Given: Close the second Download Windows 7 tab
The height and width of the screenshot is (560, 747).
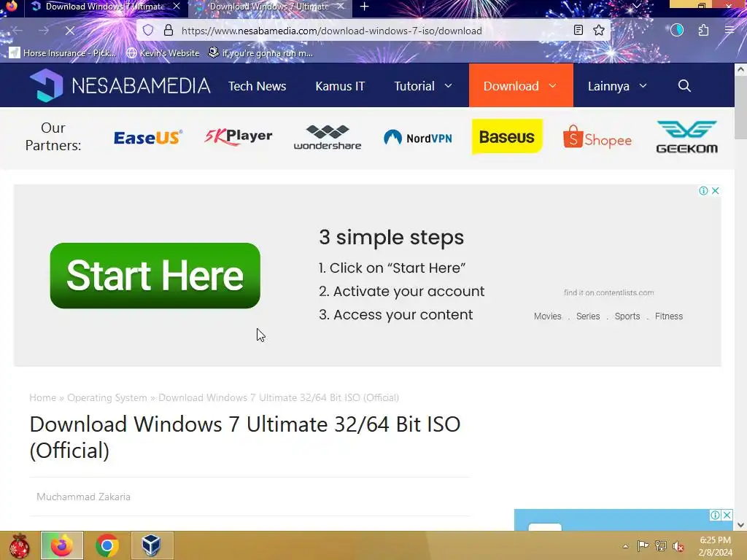Looking at the screenshot, I should click(x=341, y=6).
